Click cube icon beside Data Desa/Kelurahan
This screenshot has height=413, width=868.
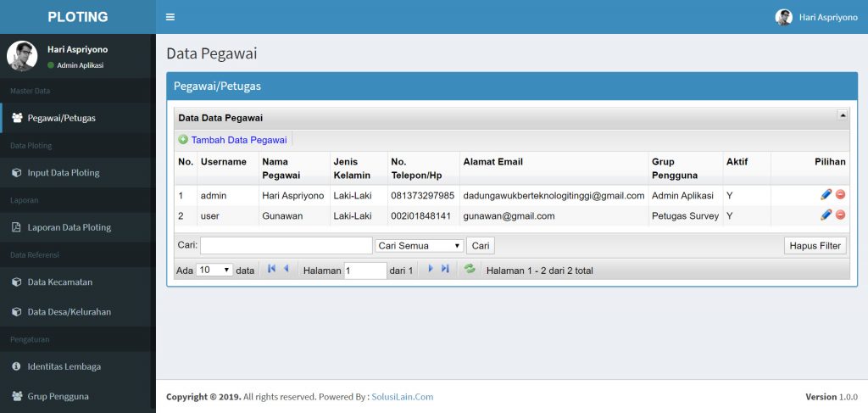17,312
